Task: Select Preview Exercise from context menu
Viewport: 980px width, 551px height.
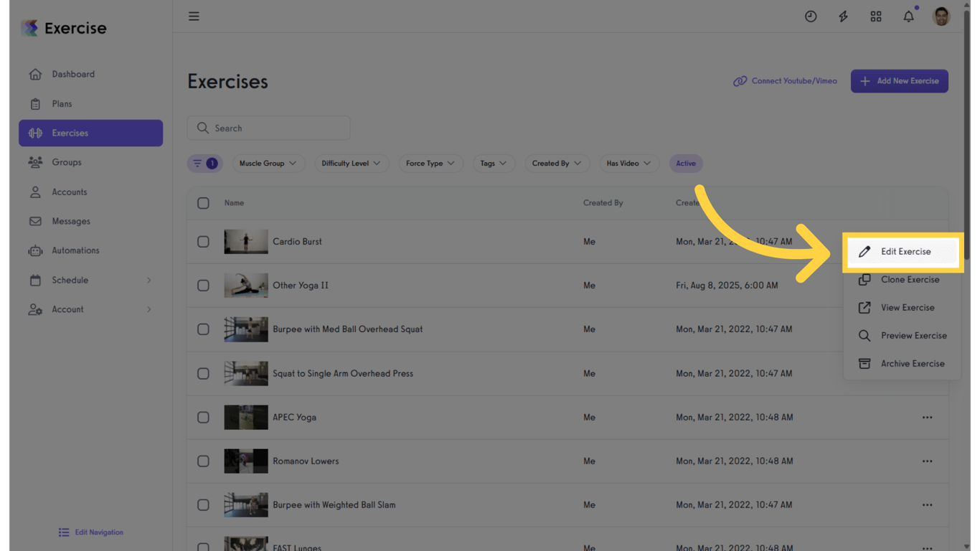Action: point(903,336)
